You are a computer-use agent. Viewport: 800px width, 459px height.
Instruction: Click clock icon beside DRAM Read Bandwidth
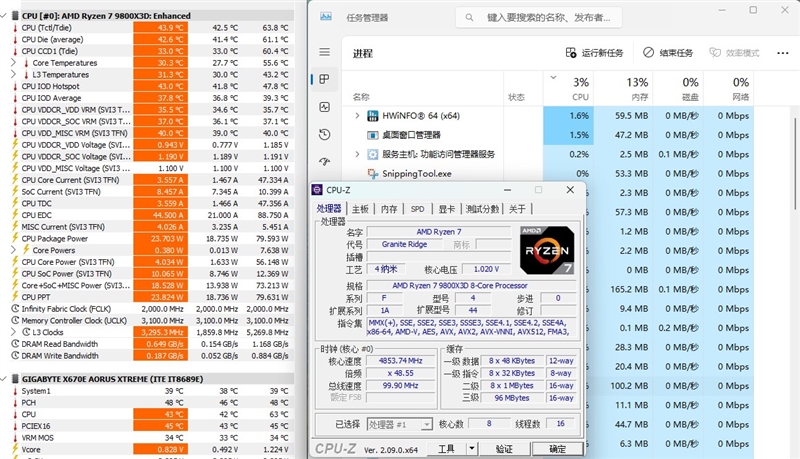(x=15, y=344)
